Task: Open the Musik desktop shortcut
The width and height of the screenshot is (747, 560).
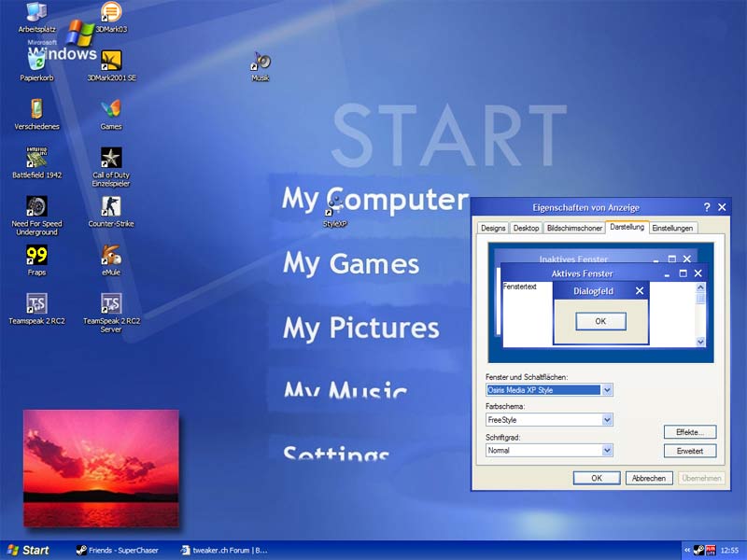Action: tap(261, 63)
